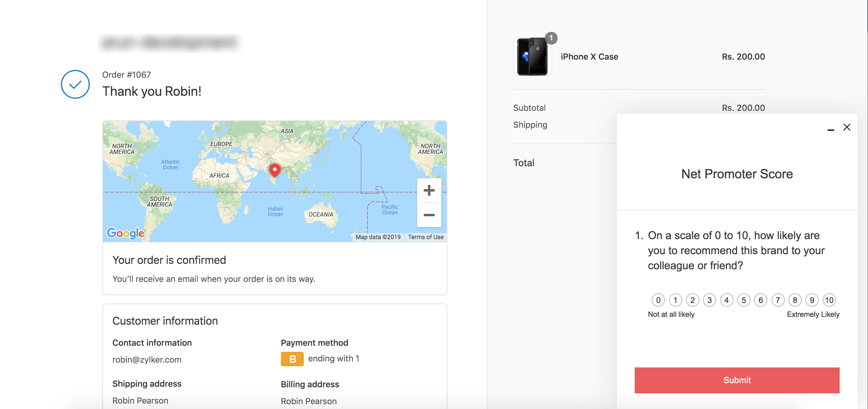Click 'Robin Pearson' under Billing address

pos(309,401)
